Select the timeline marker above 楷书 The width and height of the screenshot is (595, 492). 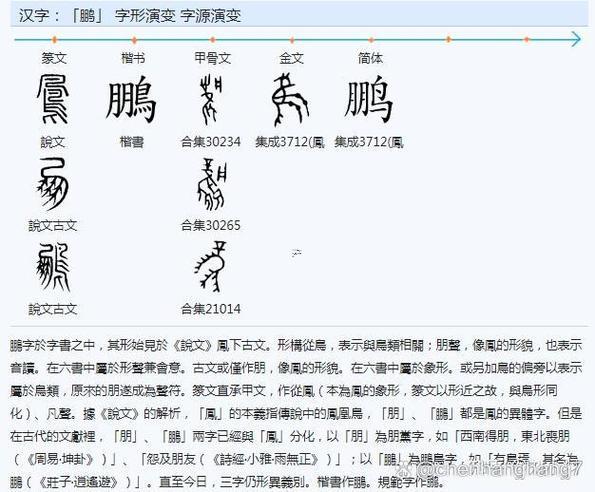[x=134, y=39]
